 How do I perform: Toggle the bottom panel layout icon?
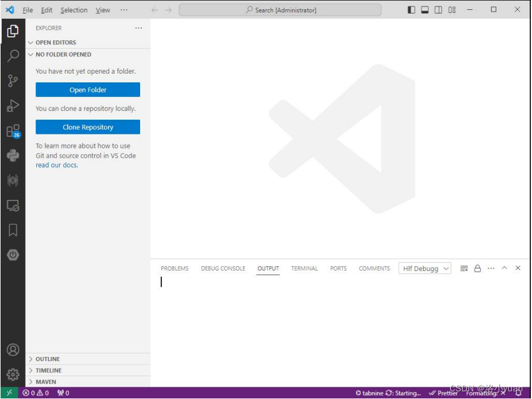[x=425, y=10]
